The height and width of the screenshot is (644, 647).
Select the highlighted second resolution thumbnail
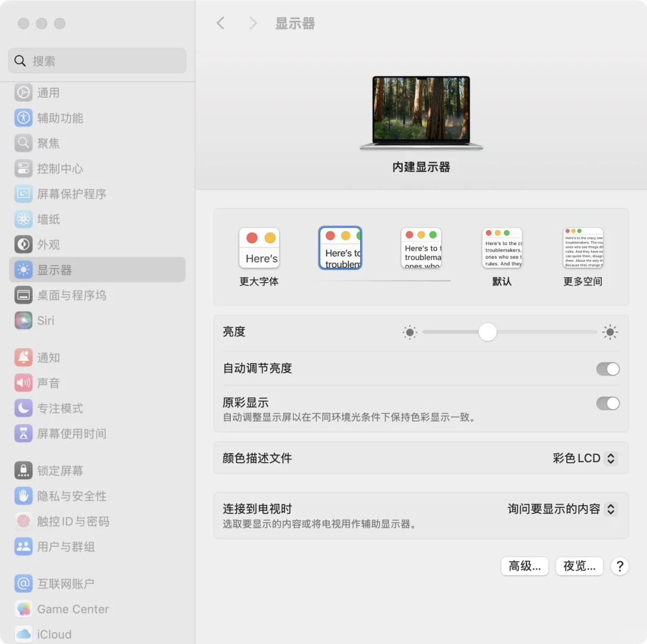[x=340, y=248]
